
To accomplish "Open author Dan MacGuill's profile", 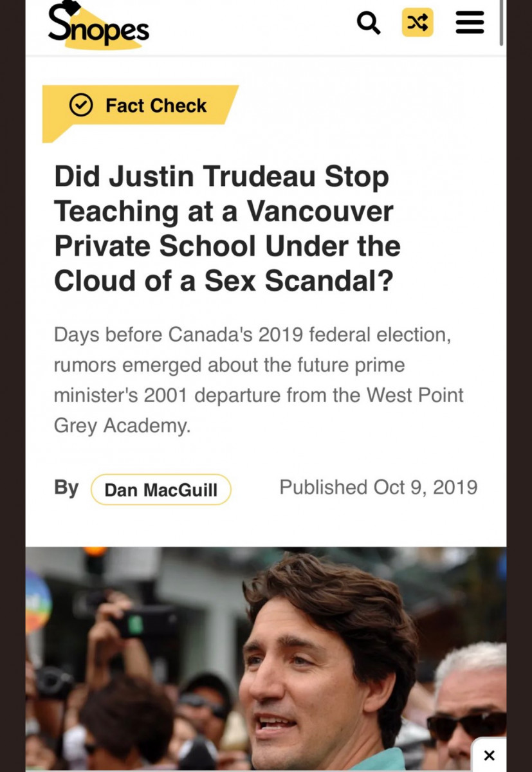I will coord(161,490).
